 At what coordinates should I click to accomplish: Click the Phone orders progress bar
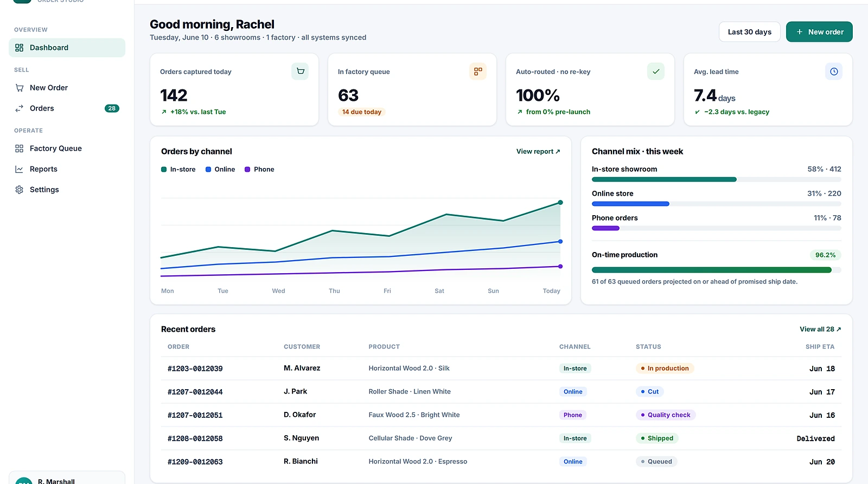[x=717, y=228]
